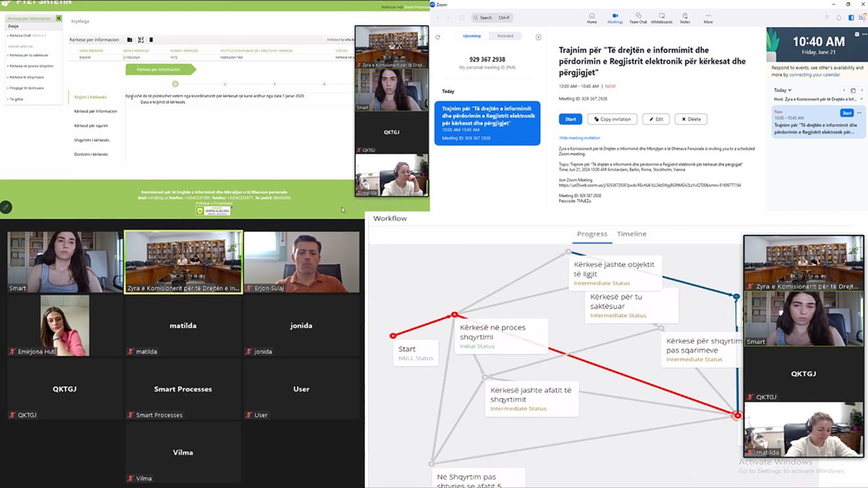Open Whiteboards in Zoom toolbar
This screenshot has width=868, height=488.
pyautogui.click(x=661, y=18)
